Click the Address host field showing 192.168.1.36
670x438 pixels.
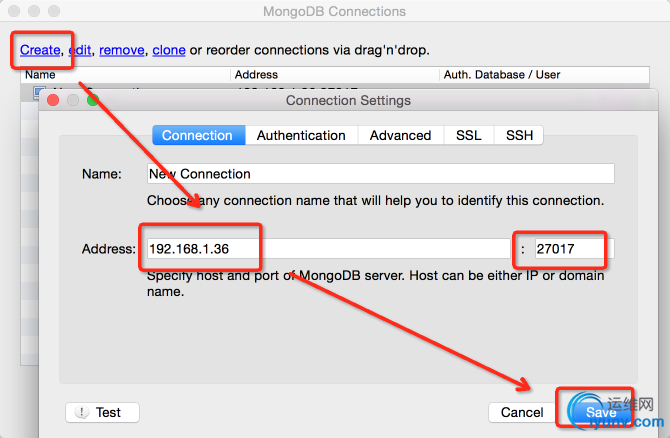[328, 249]
